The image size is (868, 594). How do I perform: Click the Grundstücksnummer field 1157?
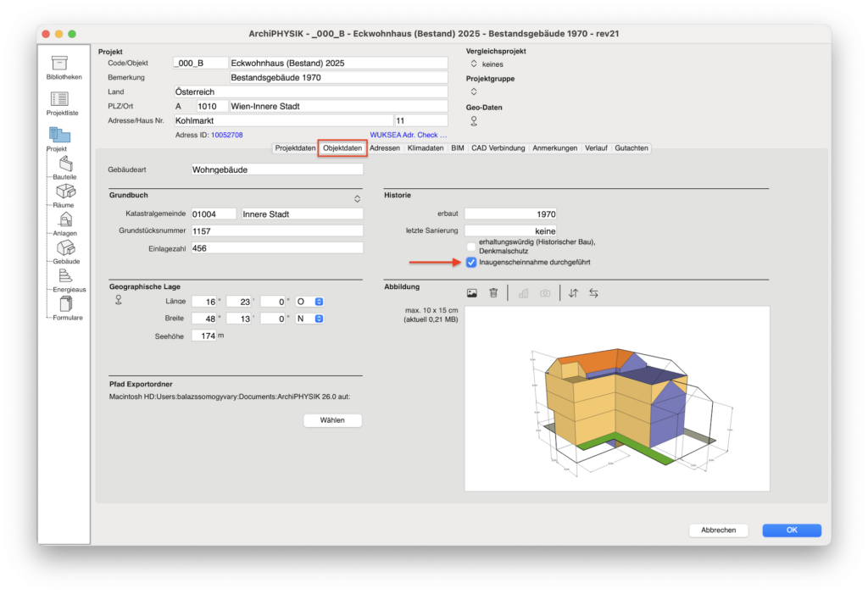(x=277, y=231)
